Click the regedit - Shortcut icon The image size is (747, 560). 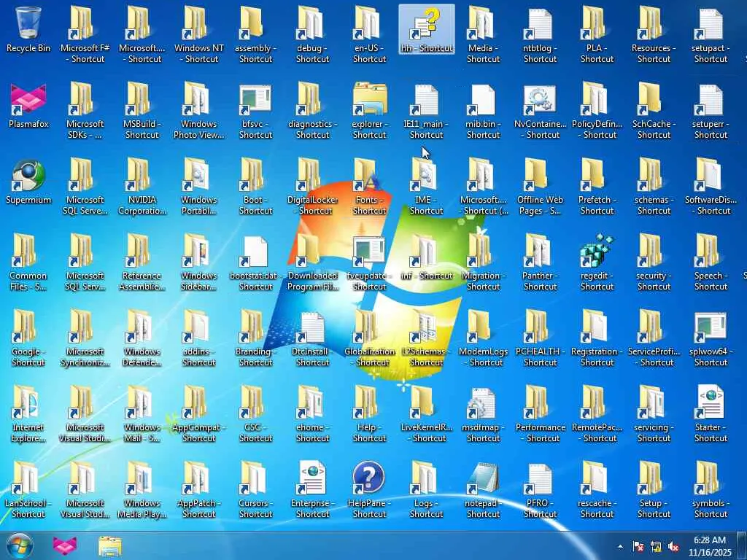(x=597, y=262)
